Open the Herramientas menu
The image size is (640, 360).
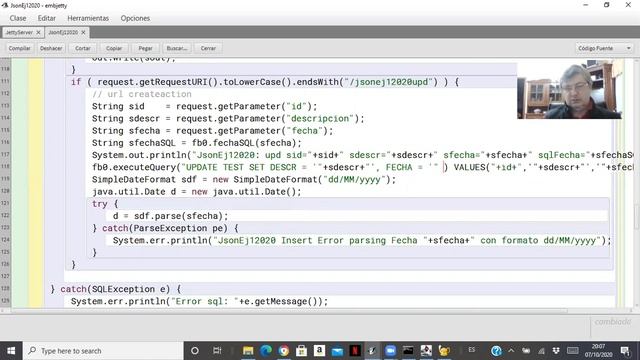[88, 18]
